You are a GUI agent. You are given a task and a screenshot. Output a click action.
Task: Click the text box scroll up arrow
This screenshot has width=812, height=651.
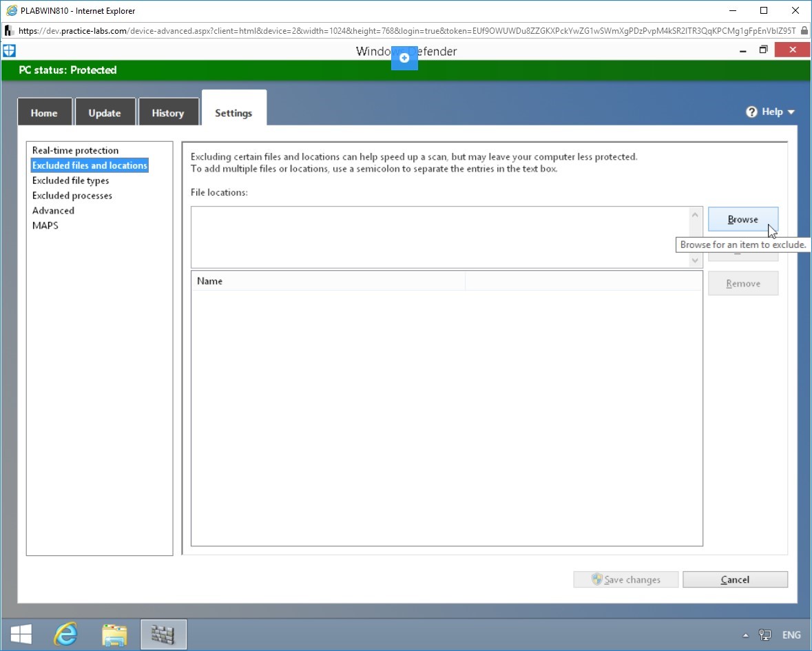[x=695, y=214]
